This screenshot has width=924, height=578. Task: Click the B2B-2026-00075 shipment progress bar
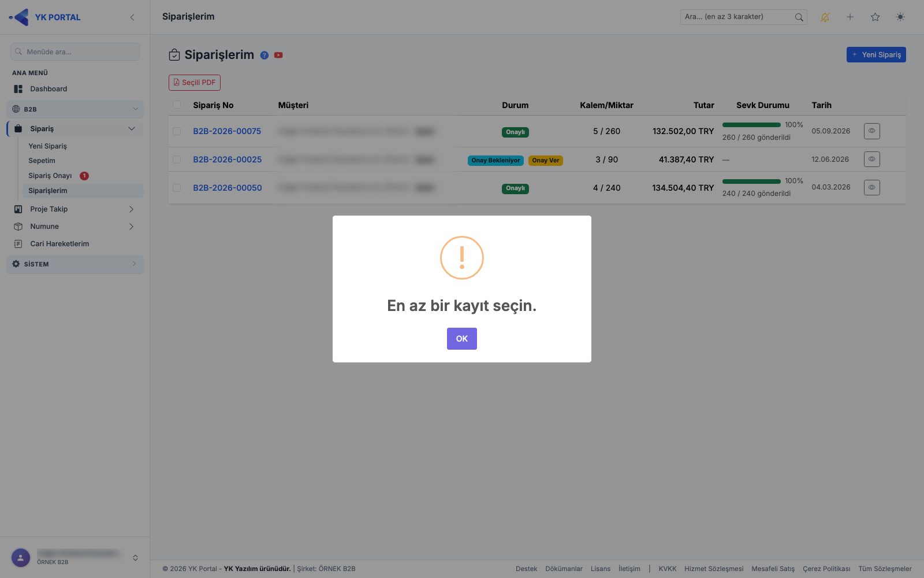pos(751,125)
